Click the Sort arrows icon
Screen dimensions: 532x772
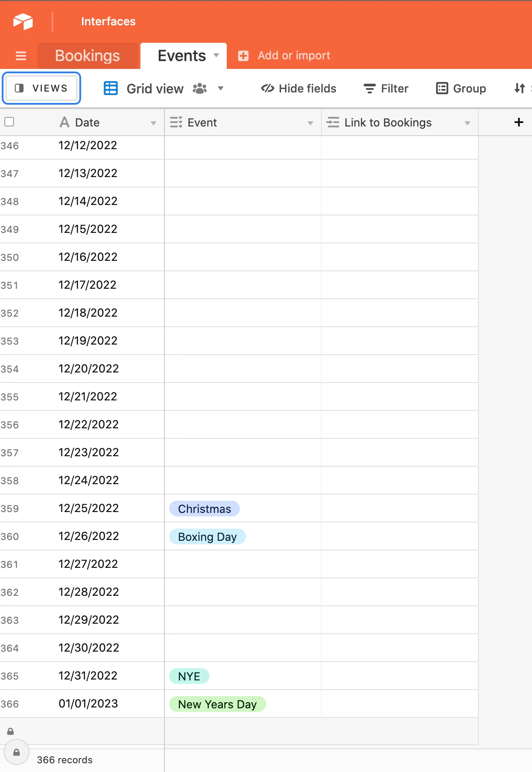coord(519,88)
